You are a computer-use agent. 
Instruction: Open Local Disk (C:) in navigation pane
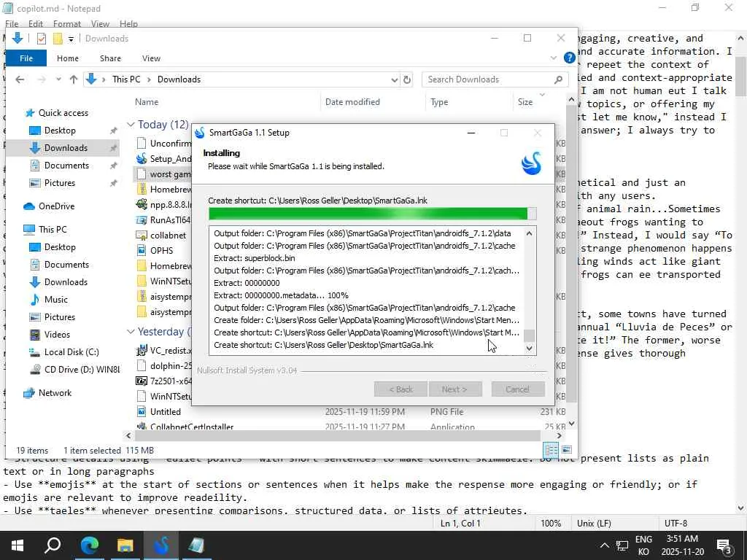coord(71,352)
